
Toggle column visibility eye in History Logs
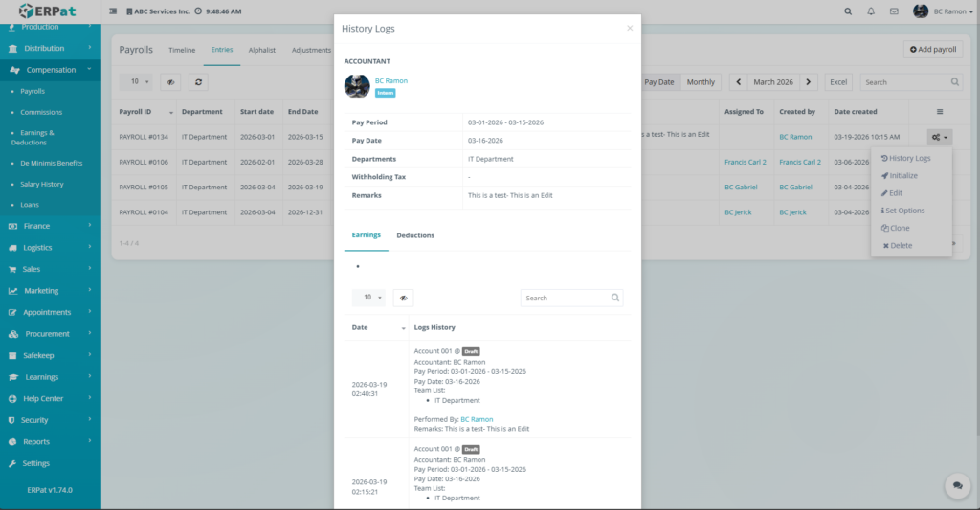pyautogui.click(x=403, y=299)
